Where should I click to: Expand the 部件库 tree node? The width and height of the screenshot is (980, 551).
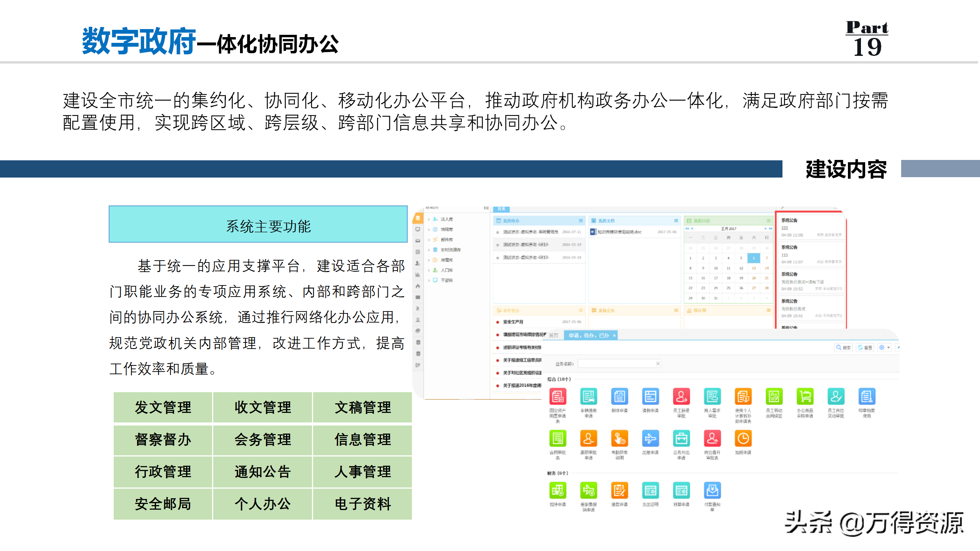(x=429, y=240)
